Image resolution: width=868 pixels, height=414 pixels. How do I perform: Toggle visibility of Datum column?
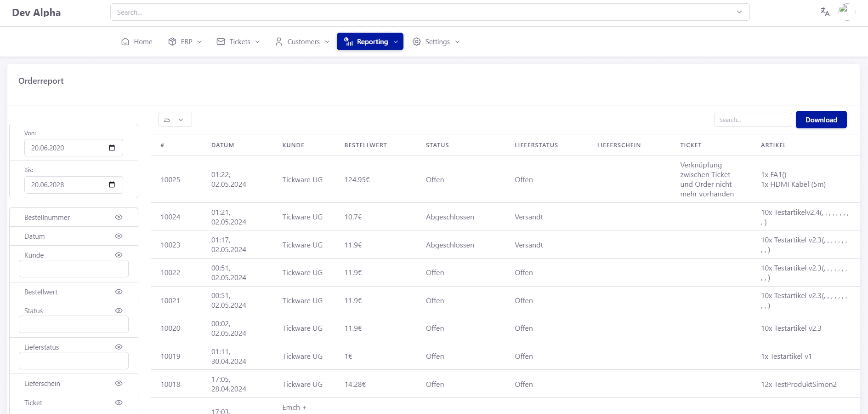point(119,236)
